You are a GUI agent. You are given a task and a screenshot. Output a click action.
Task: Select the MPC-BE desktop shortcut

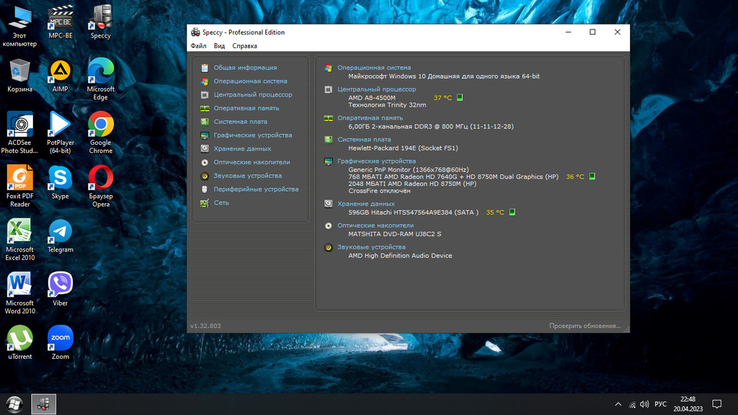[x=60, y=22]
